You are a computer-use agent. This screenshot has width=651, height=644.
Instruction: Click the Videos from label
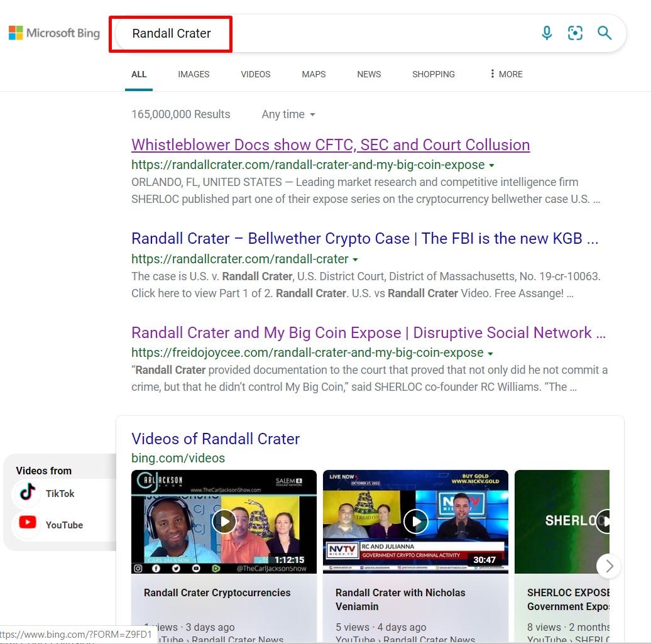click(x=43, y=471)
